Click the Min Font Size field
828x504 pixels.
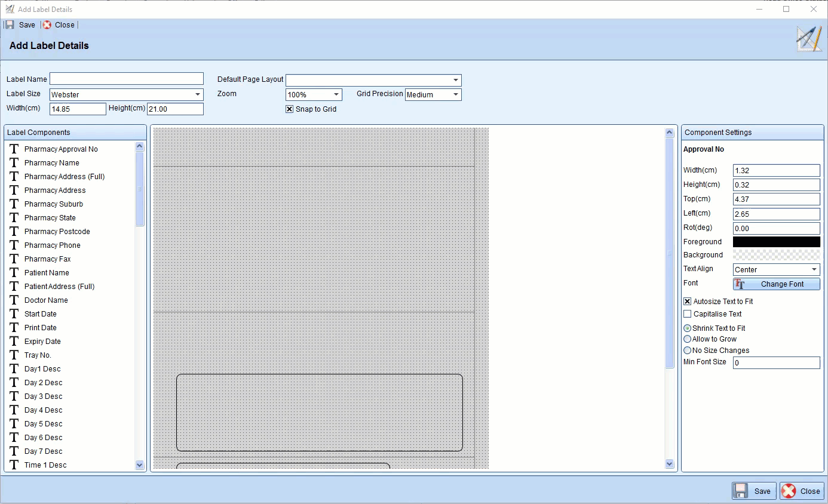click(x=777, y=362)
